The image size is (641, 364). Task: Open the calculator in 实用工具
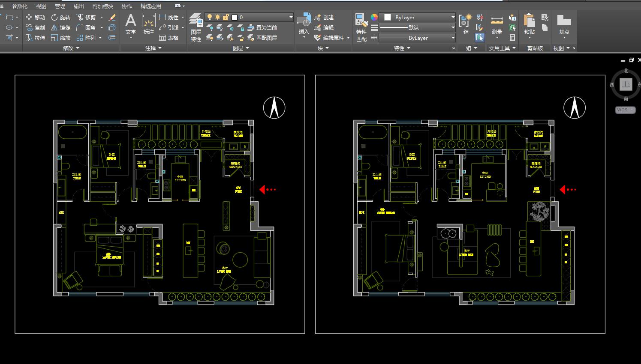coord(512,38)
